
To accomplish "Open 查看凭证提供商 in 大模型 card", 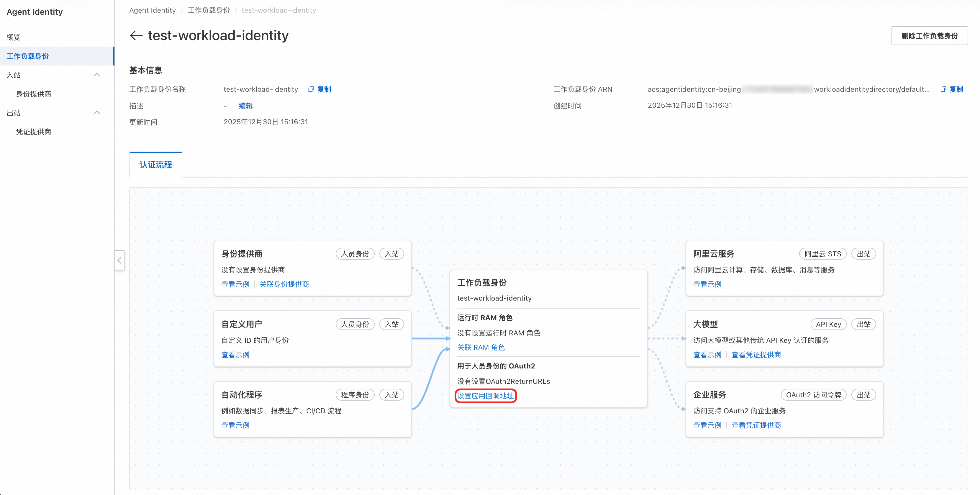I will click(756, 355).
